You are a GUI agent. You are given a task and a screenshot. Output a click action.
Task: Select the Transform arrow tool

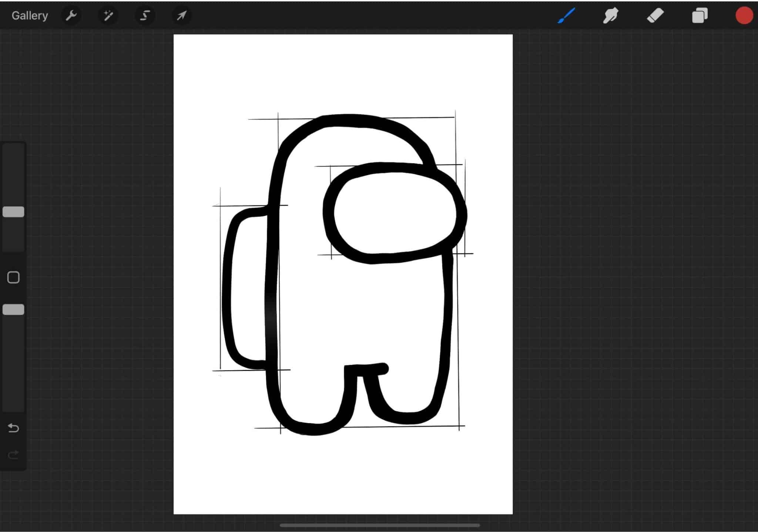(x=181, y=15)
